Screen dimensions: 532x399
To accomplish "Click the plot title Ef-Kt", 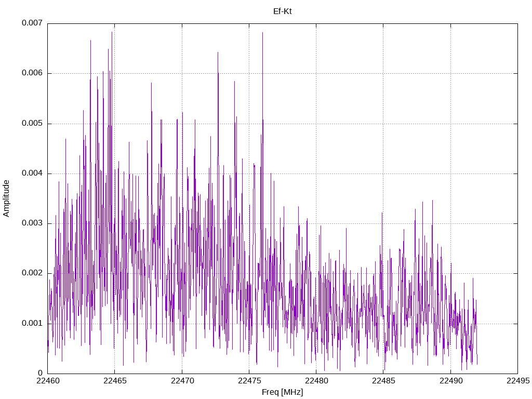I will point(282,11).
